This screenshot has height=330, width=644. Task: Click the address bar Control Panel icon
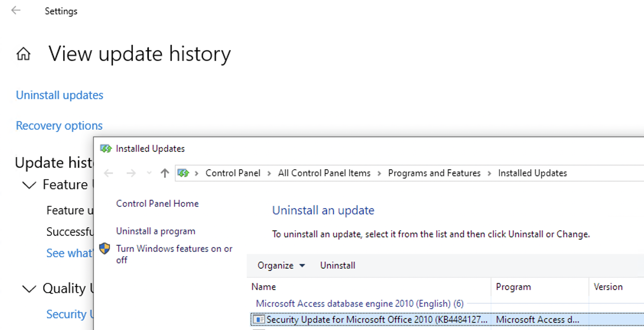[183, 173]
